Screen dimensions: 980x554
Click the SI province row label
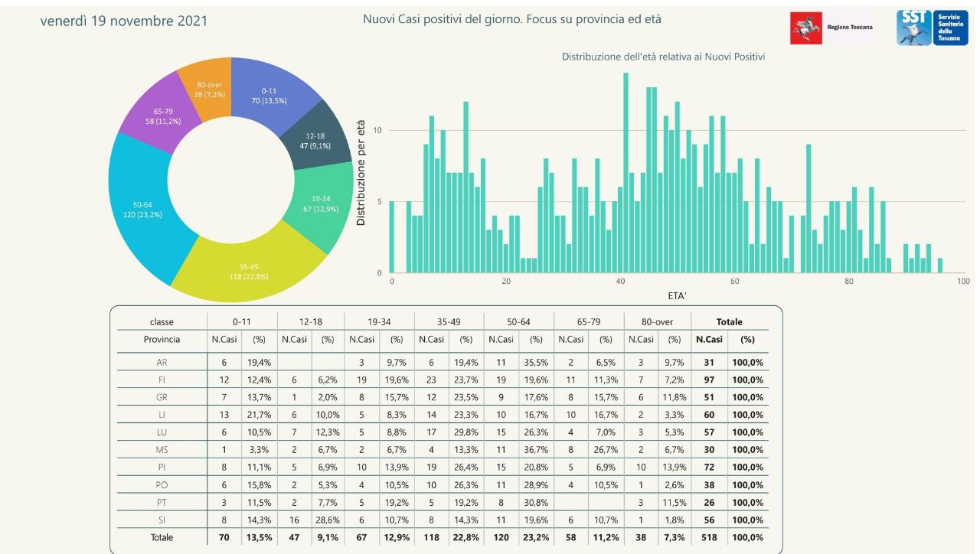(x=162, y=520)
